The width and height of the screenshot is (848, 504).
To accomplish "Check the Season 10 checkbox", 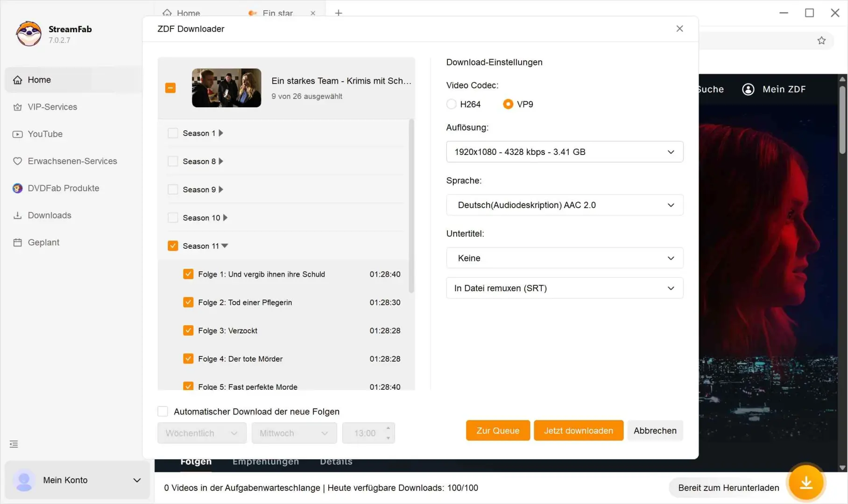I will pos(173,217).
